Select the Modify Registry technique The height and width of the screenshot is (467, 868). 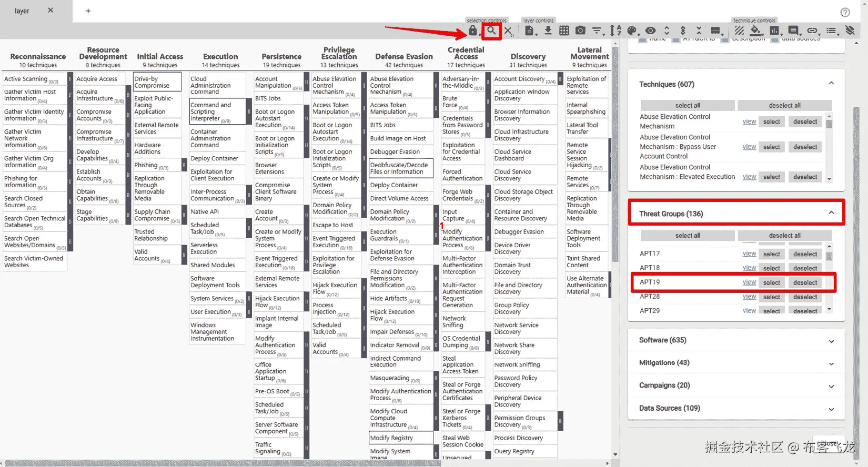[401, 438]
